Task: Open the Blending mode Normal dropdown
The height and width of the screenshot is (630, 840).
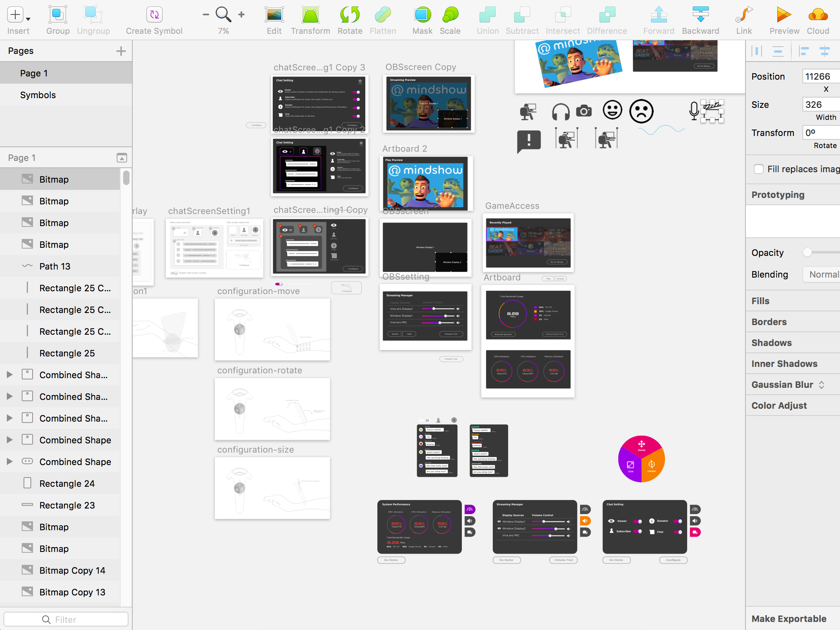Action: point(821,274)
